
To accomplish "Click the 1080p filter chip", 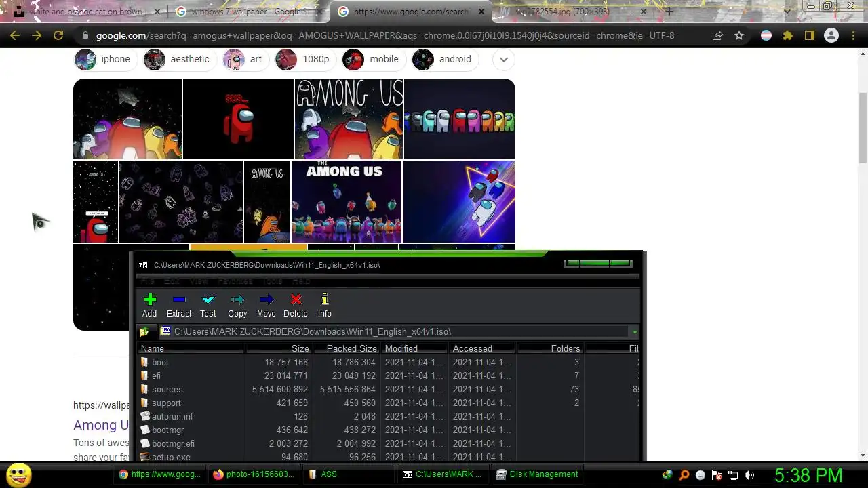I will 305,59.
